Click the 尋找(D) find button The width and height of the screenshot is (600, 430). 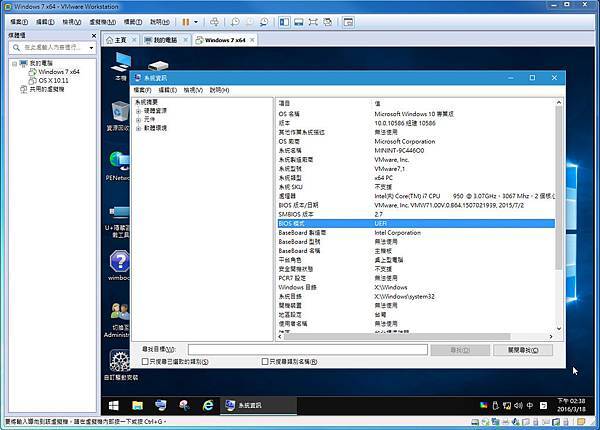460,350
